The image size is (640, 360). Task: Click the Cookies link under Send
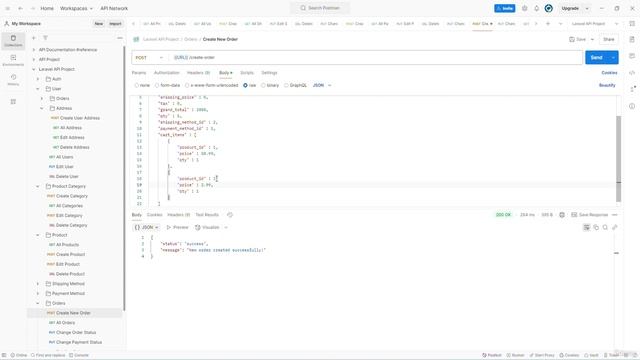pyautogui.click(x=609, y=73)
